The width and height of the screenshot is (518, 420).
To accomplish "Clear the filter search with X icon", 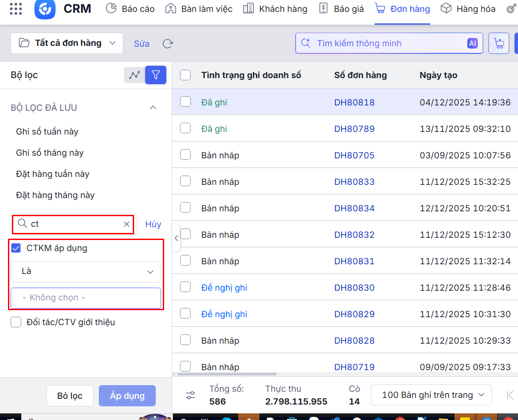I will click(x=127, y=224).
